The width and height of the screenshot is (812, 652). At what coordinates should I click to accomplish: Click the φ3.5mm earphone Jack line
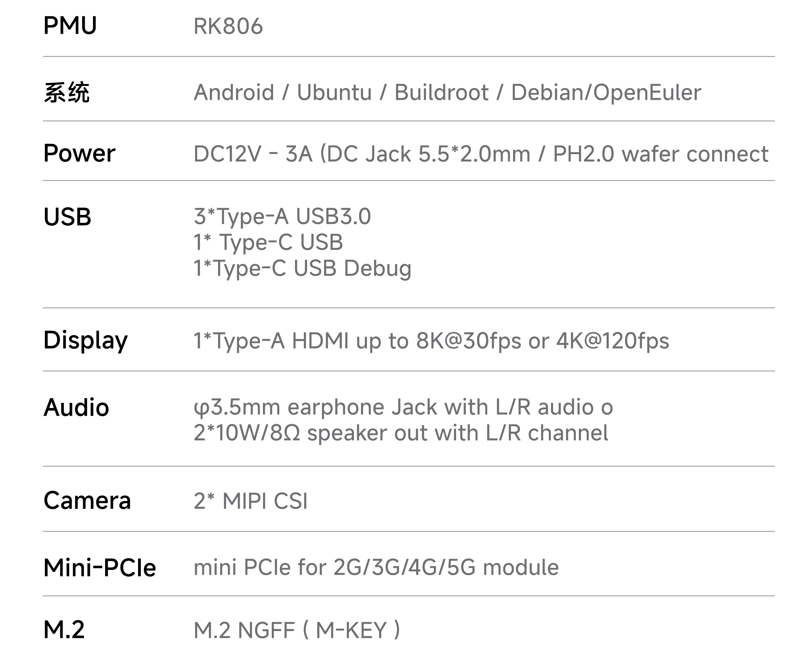[x=403, y=408]
